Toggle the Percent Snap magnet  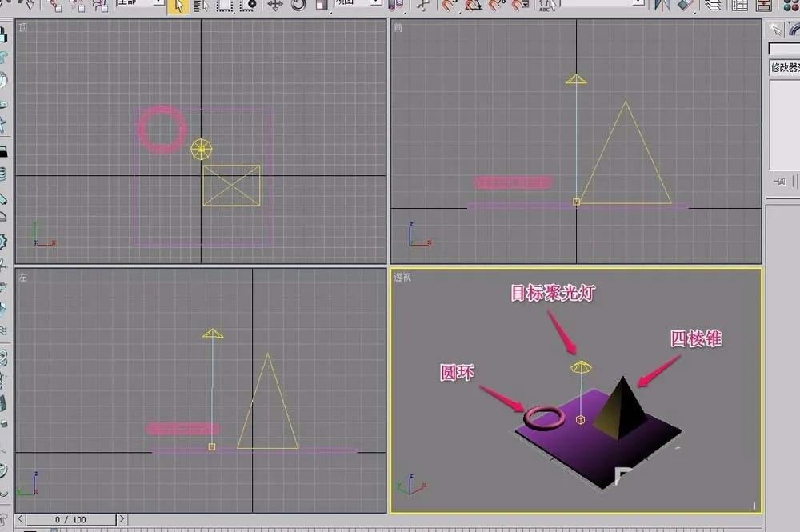pyautogui.click(x=497, y=6)
